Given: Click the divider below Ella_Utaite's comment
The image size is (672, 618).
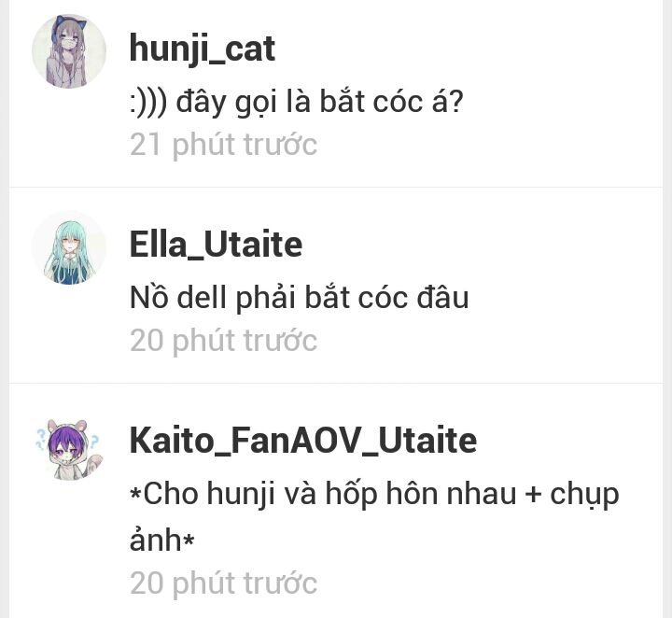Looking at the screenshot, I should (336, 383).
